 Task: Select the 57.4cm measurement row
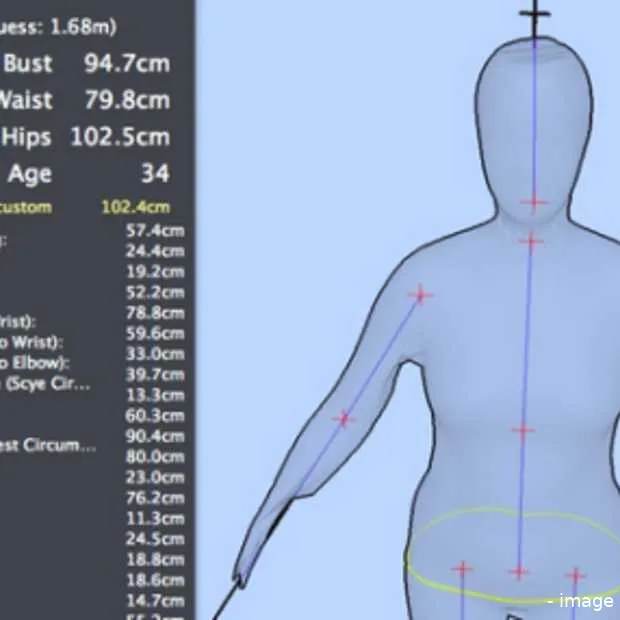[x=155, y=230]
